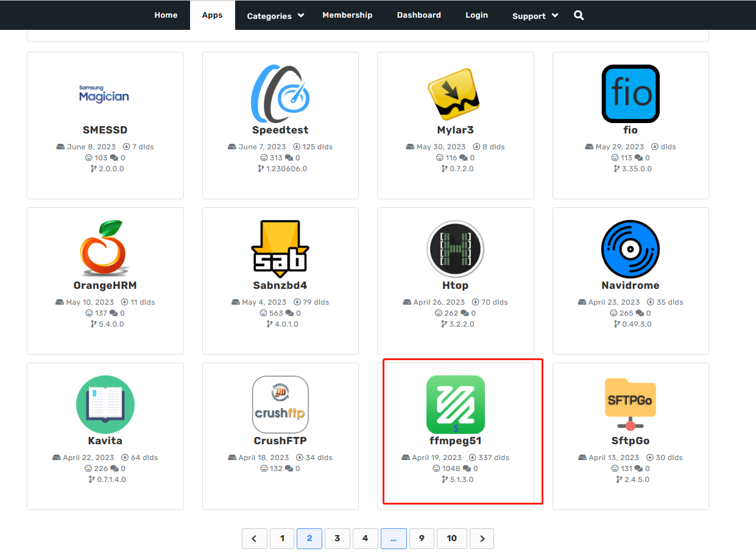Click the Navidrome version 0.49.3.0 text

tap(637, 324)
